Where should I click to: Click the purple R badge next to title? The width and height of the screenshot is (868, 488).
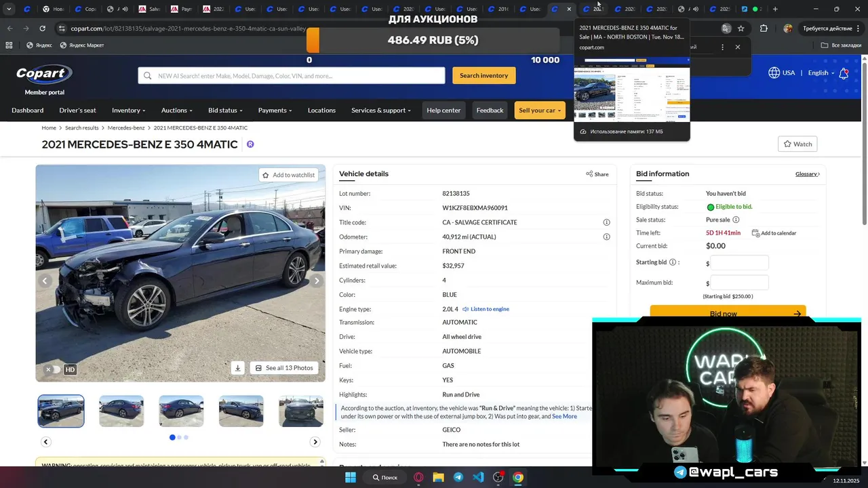pyautogui.click(x=250, y=144)
